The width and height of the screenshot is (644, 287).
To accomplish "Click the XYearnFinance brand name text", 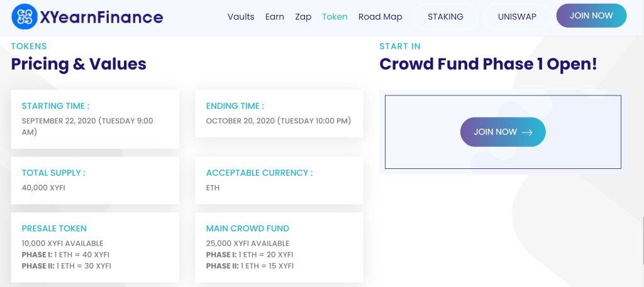I will click(x=101, y=17).
